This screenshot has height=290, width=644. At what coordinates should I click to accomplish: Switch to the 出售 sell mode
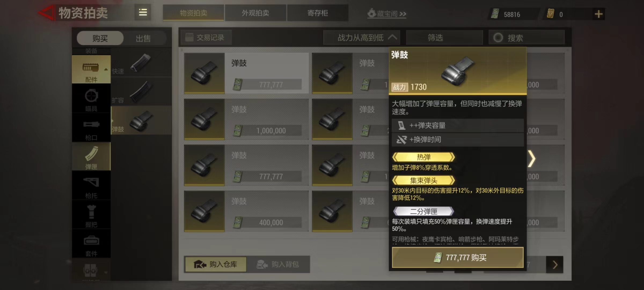[x=143, y=38]
